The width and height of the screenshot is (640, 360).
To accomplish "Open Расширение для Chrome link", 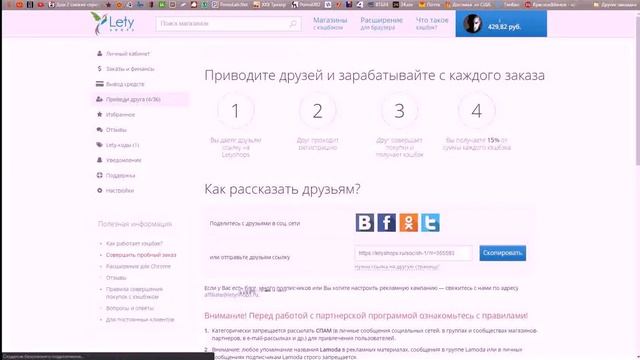I will pyautogui.click(x=138, y=266).
